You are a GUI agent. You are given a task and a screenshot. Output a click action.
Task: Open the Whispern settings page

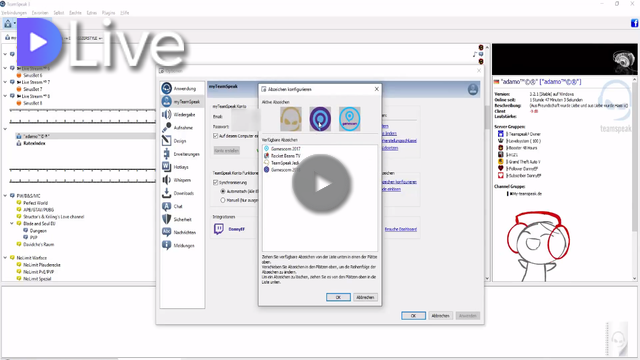click(177, 180)
